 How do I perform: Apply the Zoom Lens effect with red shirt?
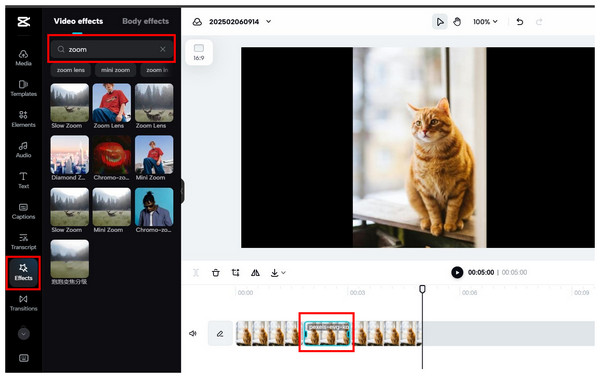coord(112,103)
